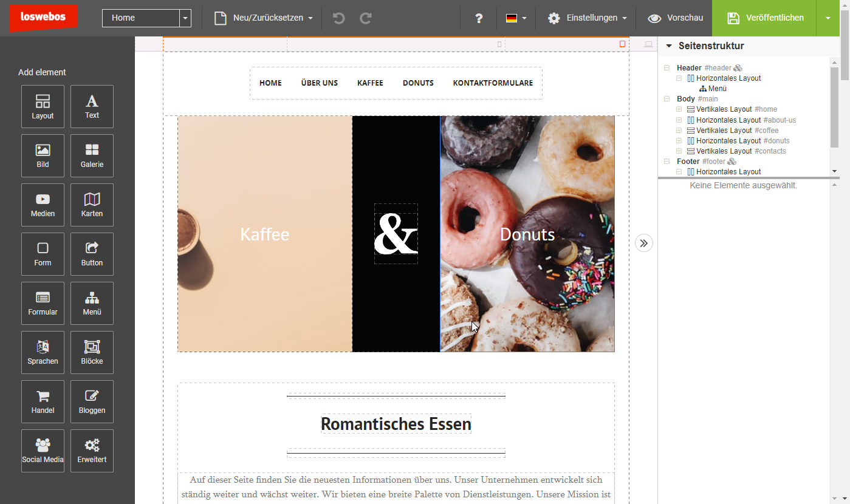Add a Galerie element
Image resolution: width=850 pixels, height=504 pixels.
(92, 156)
